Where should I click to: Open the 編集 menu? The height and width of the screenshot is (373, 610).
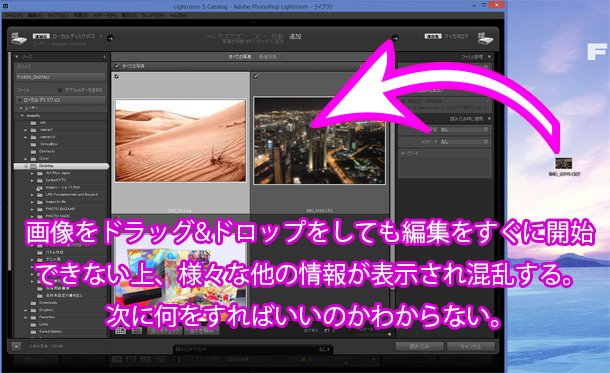coord(35,16)
